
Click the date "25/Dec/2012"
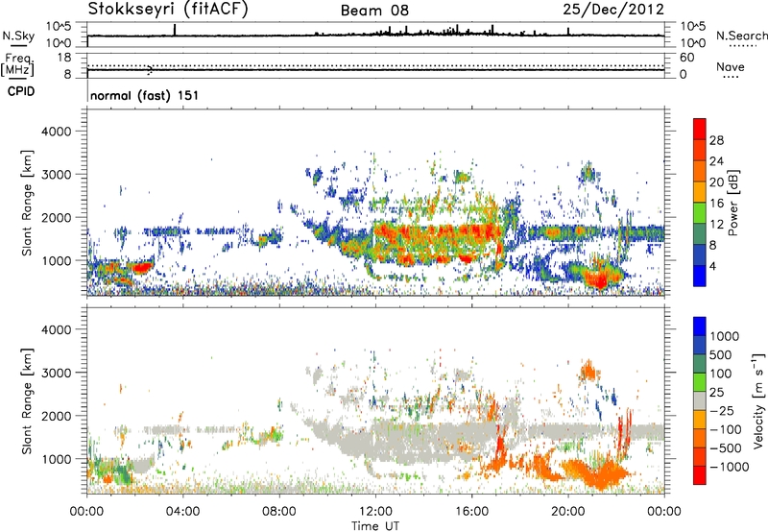(x=613, y=10)
